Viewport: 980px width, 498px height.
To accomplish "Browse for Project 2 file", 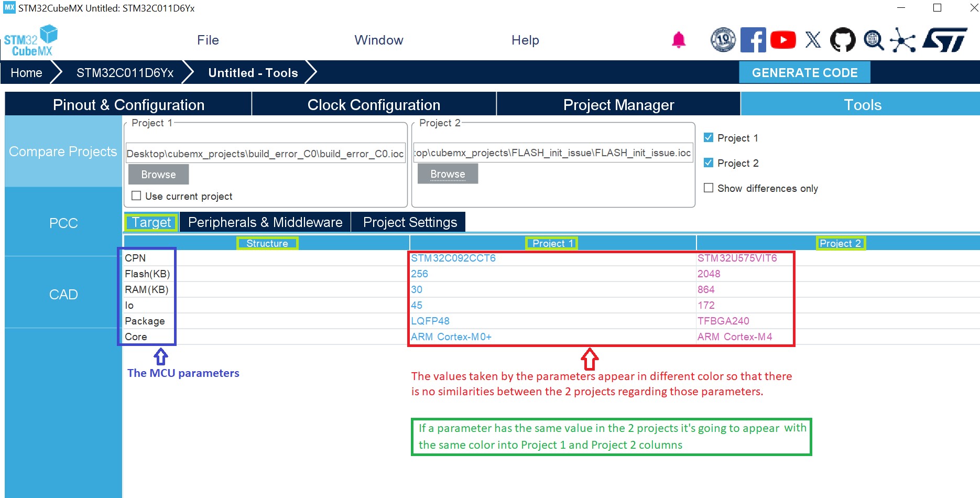I will tap(448, 174).
